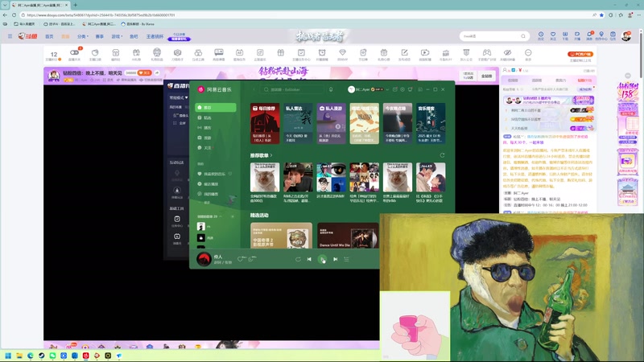Click the Douyu logo on the site header
Image resolution: width=644 pixels, height=362 pixels.
point(27,36)
